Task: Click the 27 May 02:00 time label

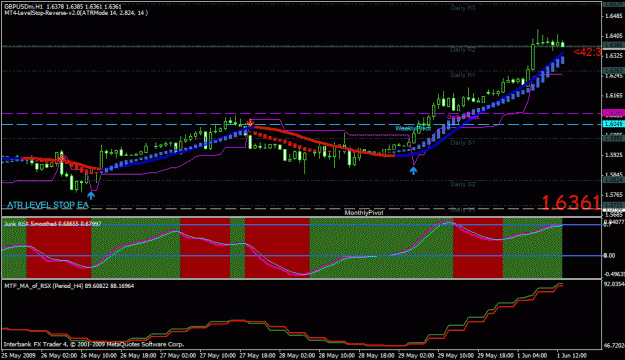Action: (178, 355)
